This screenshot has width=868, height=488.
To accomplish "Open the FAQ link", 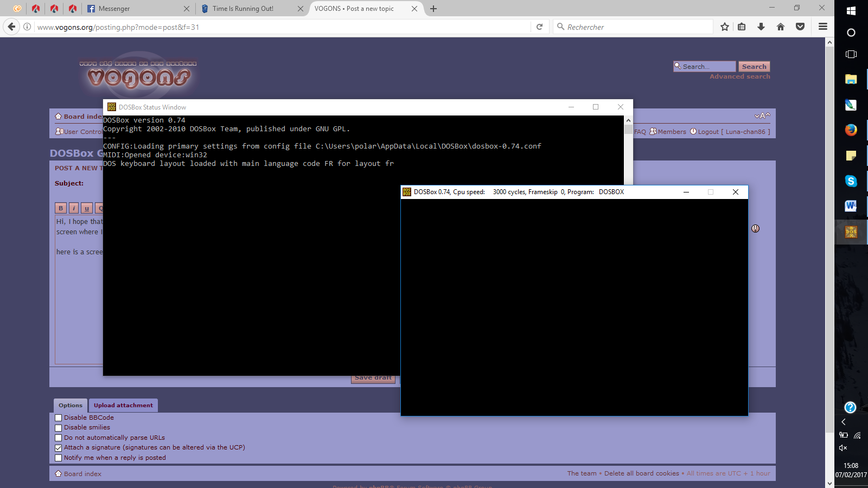I will point(640,132).
